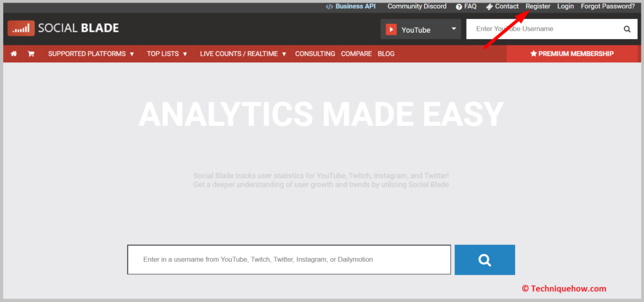Open the FAQ link
Image resolution: width=644 pixels, height=302 pixels.
[x=466, y=6]
